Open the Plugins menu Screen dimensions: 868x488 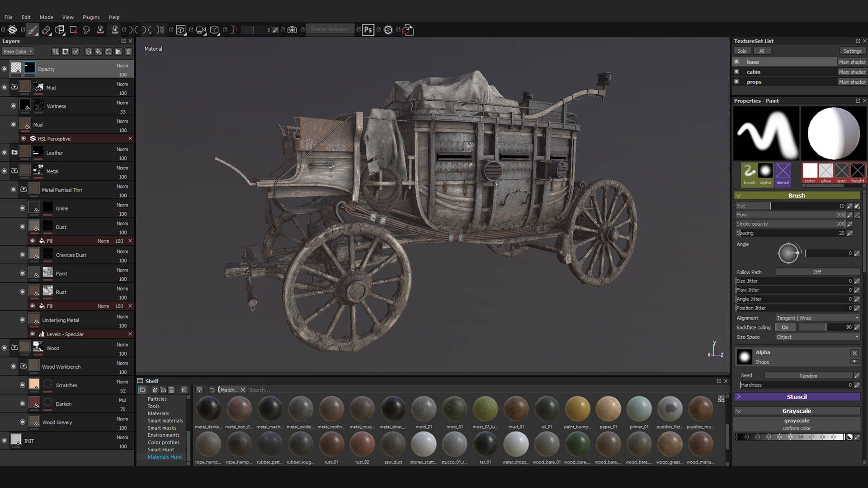(91, 17)
